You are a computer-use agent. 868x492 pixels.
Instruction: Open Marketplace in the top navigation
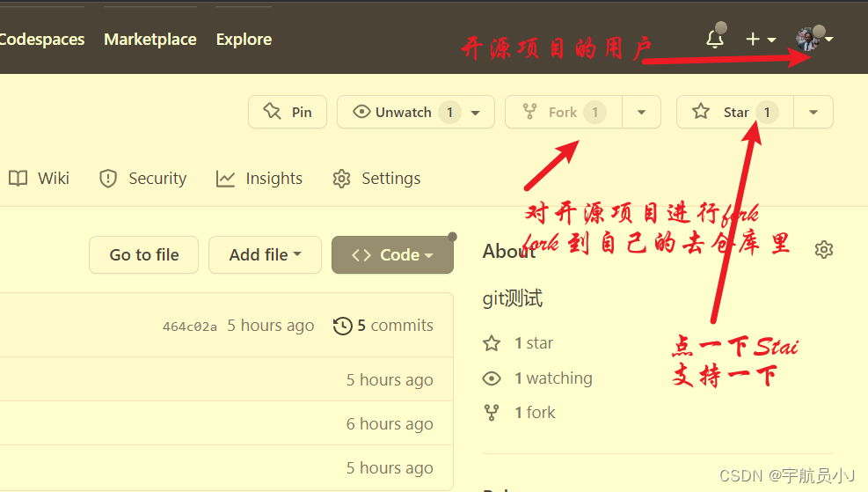(150, 40)
